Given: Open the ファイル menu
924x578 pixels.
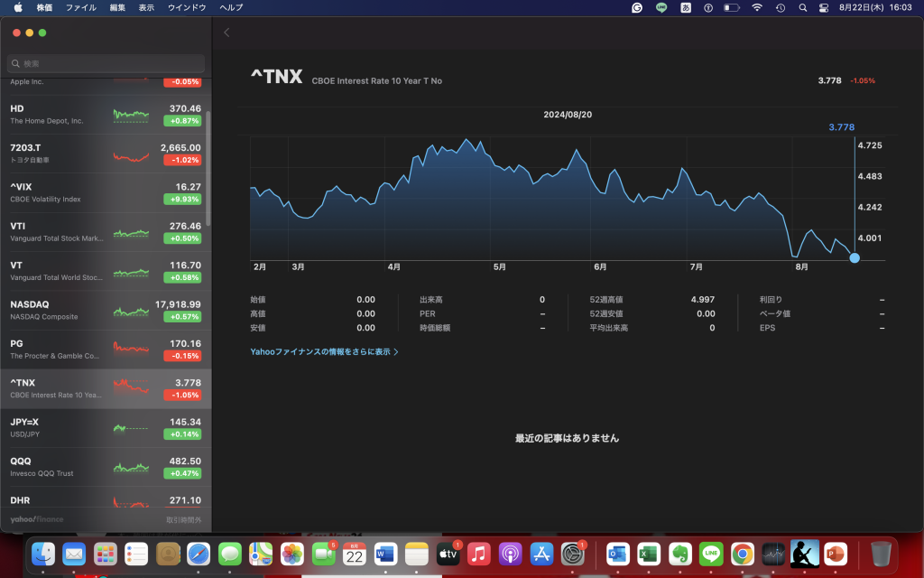Looking at the screenshot, I should click(x=81, y=7).
